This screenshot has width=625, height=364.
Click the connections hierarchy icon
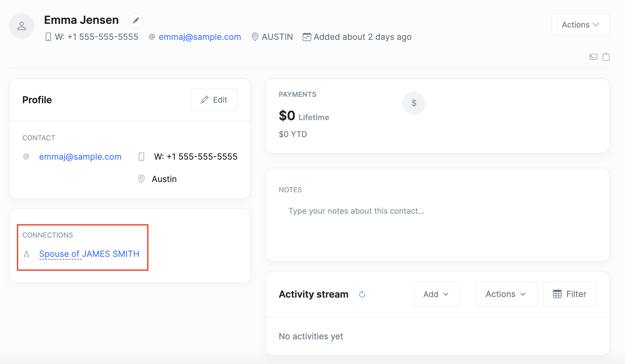pos(27,254)
